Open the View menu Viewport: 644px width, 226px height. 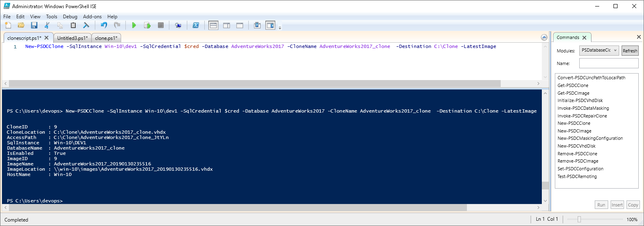tap(35, 17)
